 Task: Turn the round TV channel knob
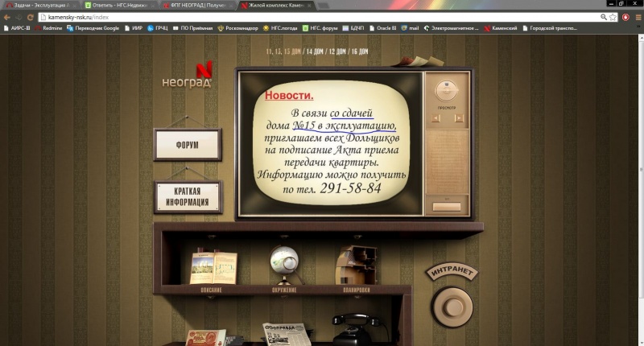click(x=447, y=91)
